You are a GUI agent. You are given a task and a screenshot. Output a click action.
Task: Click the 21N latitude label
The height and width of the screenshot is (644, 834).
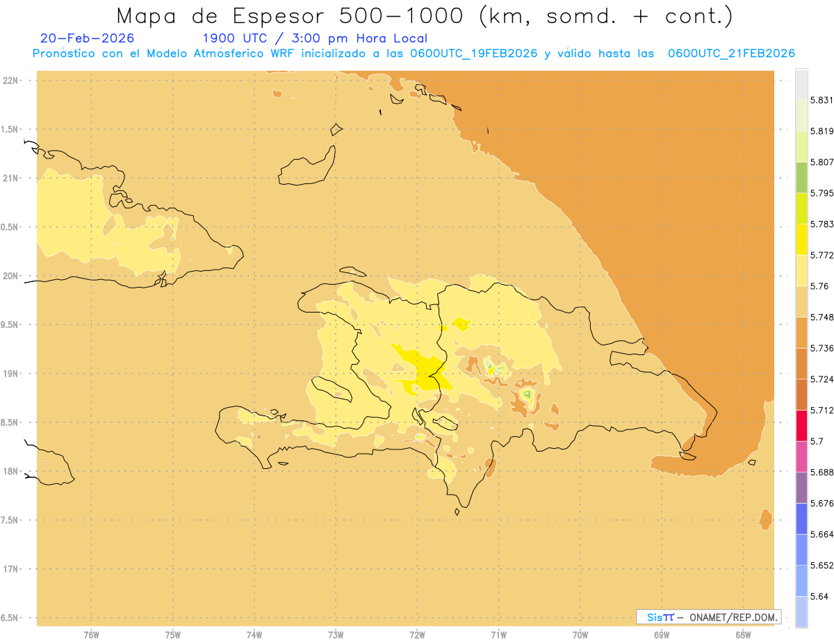pos(10,178)
